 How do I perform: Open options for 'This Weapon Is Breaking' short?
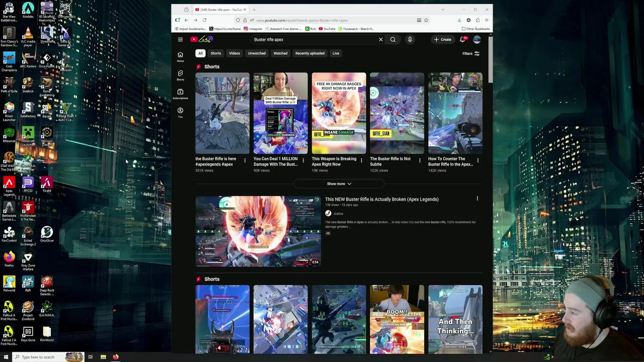pyautogui.click(x=361, y=160)
